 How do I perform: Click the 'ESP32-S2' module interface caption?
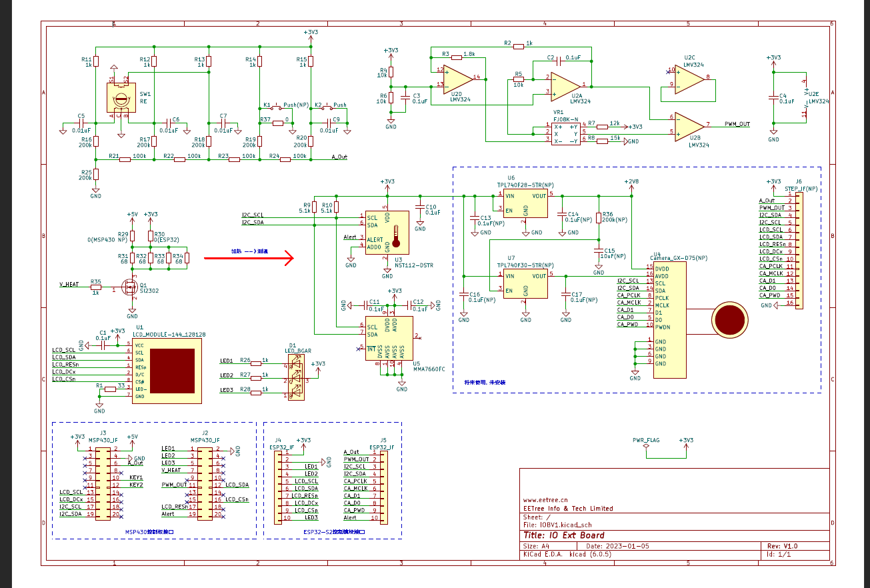coord(334,532)
